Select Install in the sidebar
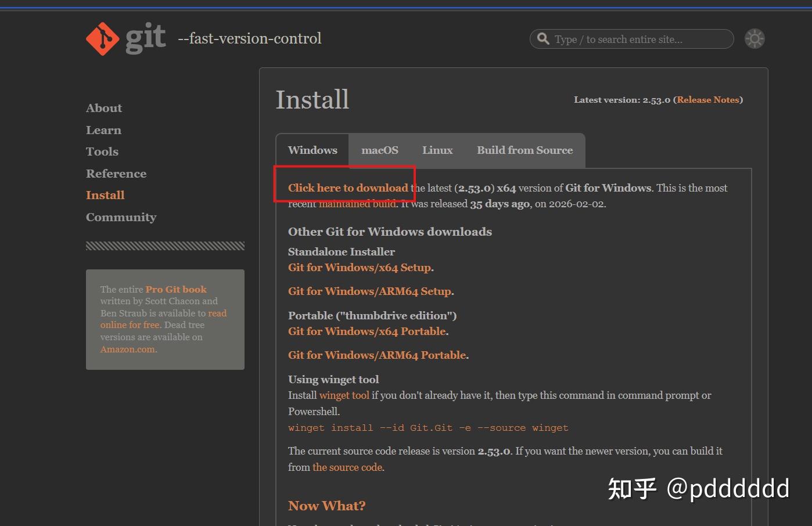Image resolution: width=812 pixels, height=526 pixels. click(x=105, y=195)
